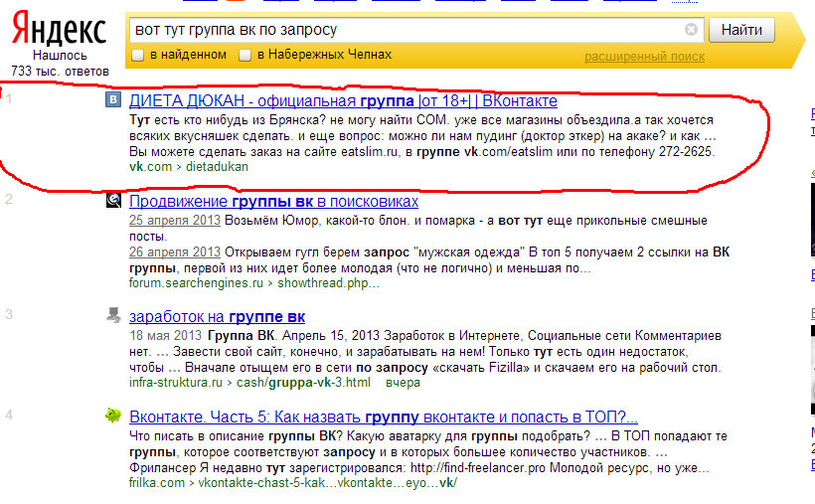Screen dimensions: 815x504
Task: Click the favicon beside the 'Продвижение группы вк' result
Action: (x=113, y=200)
